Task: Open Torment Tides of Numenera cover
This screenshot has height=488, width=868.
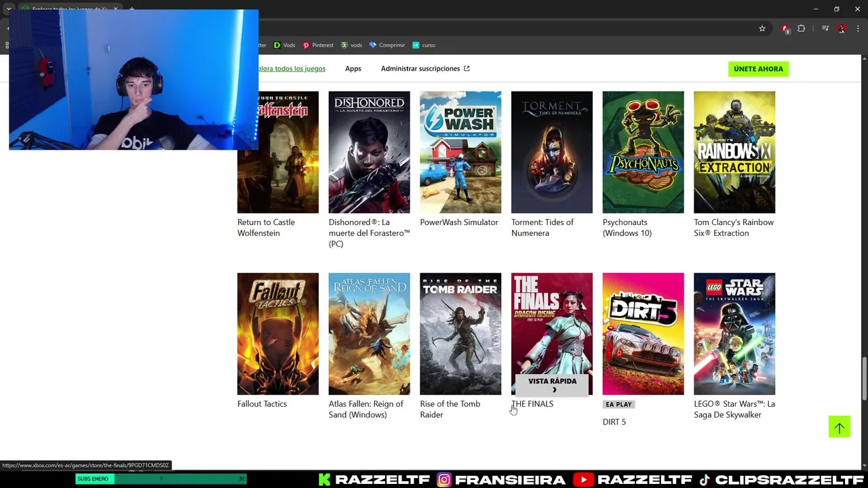Action: pyautogui.click(x=552, y=152)
